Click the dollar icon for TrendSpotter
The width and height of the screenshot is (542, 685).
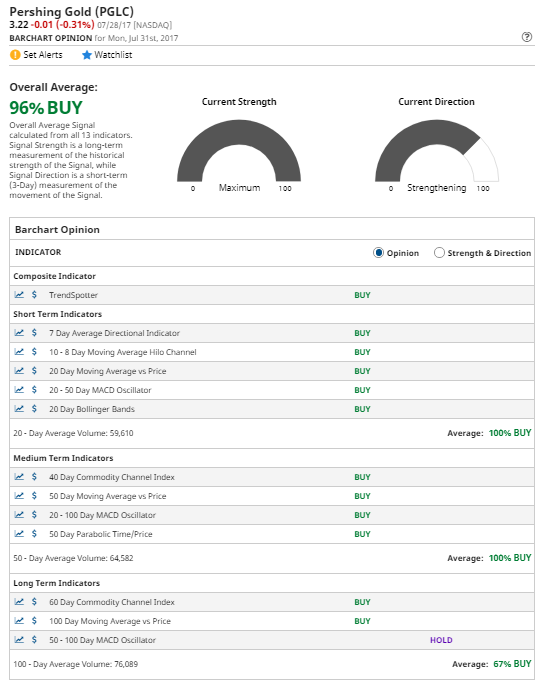[x=34, y=294]
